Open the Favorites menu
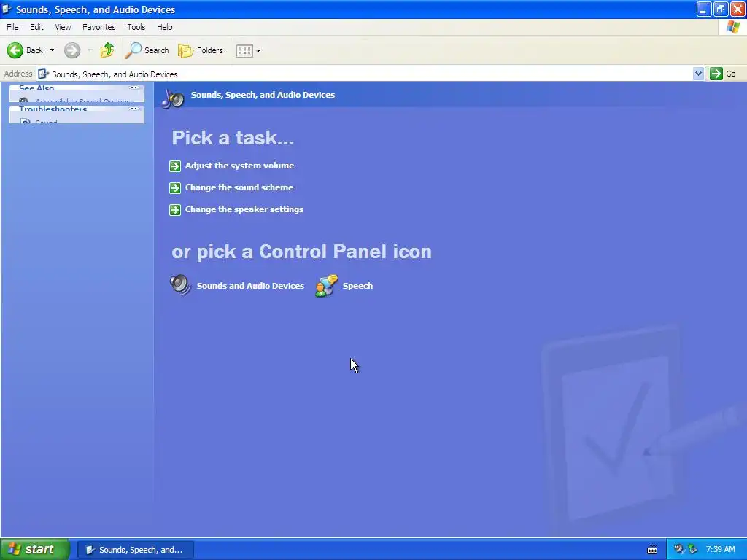The image size is (747, 560). click(x=98, y=27)
